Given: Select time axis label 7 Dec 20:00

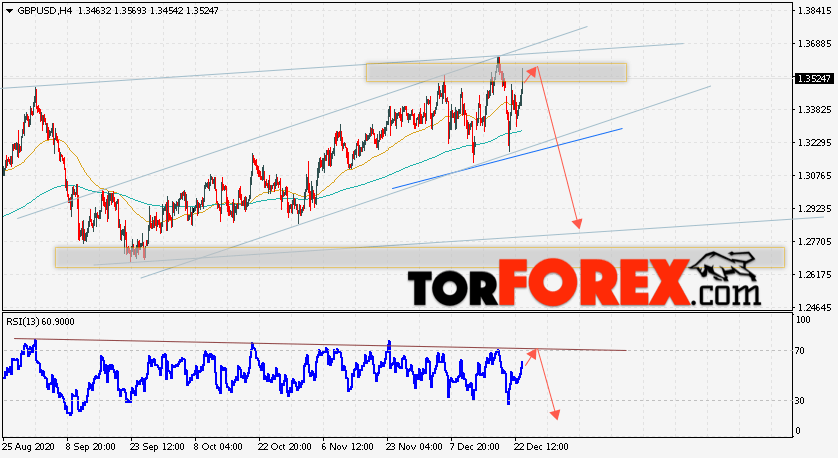Looking at the screenshot, I should point(475,447).
